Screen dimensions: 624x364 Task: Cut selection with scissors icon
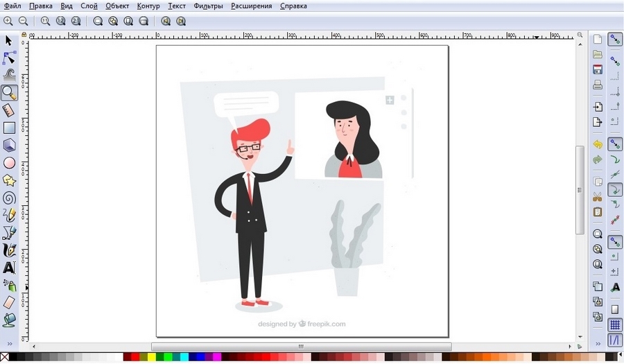[598, 197]
